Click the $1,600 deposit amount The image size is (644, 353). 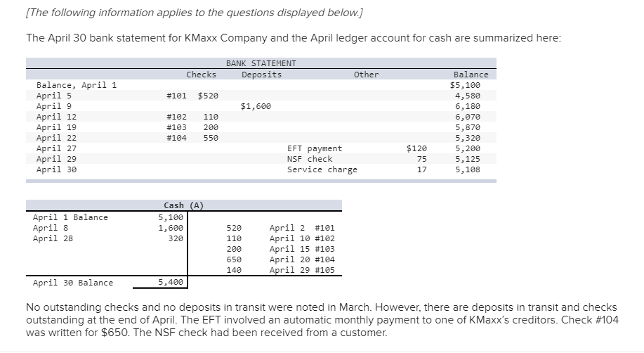coord(256,106)
